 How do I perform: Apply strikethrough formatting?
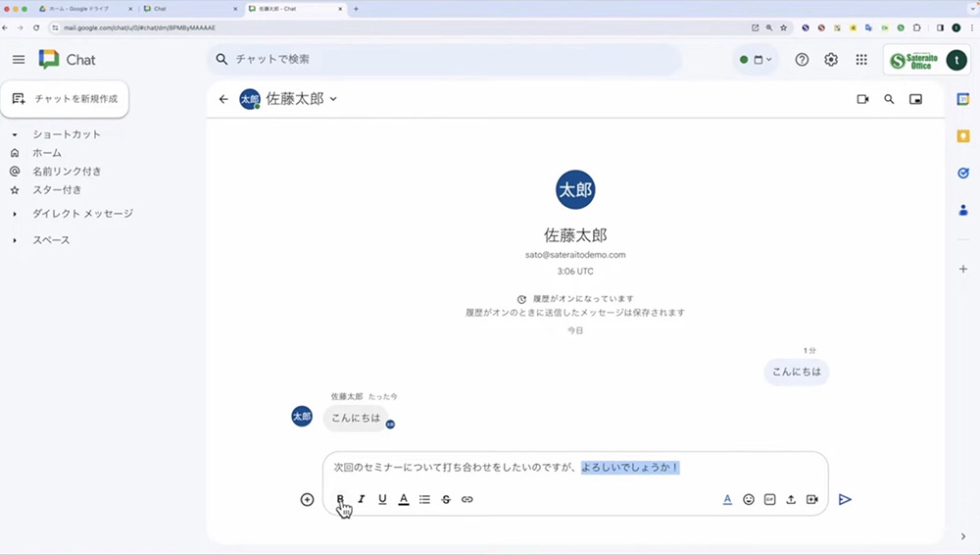[x=446, y=499]
